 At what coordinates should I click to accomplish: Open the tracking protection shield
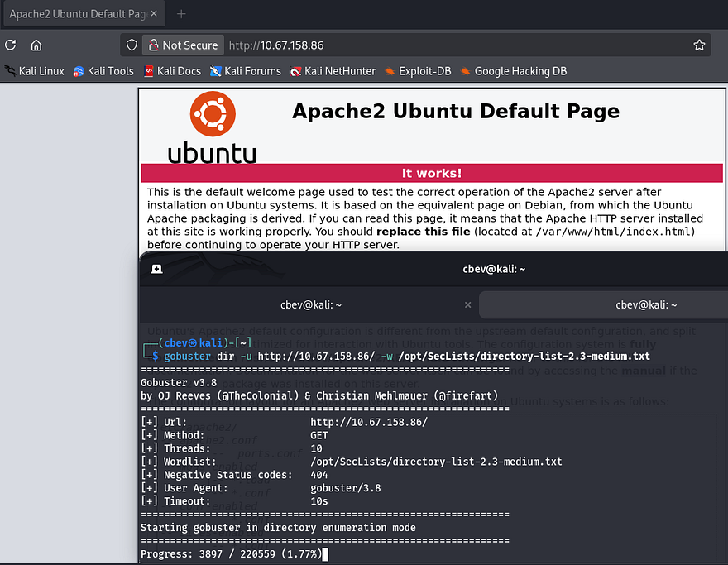coord(132,45)
